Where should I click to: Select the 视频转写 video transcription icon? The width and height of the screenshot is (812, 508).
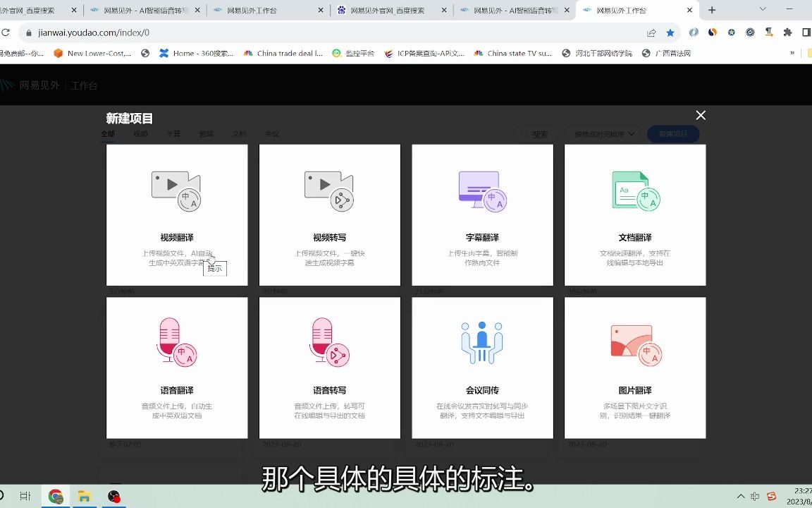(328, 189)
